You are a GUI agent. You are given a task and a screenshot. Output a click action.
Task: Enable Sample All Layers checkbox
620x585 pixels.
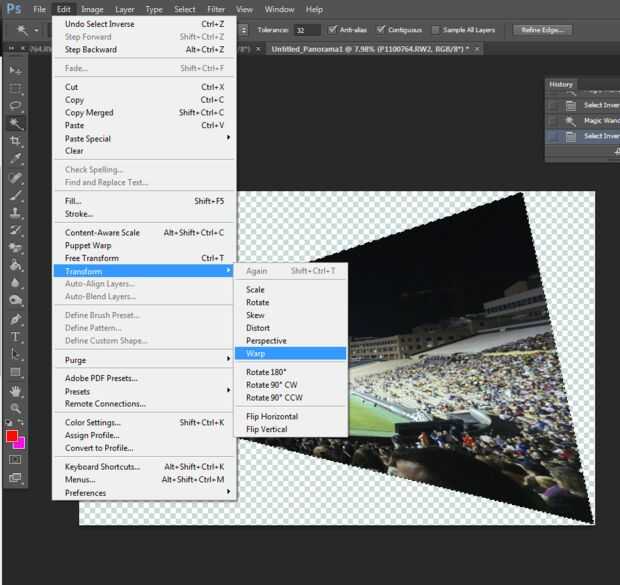436,30
